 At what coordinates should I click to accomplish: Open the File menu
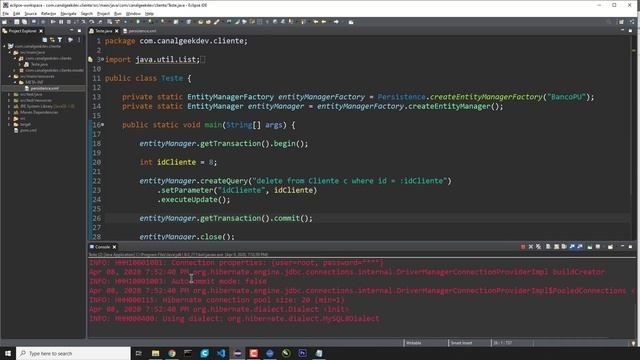(6, 13)
